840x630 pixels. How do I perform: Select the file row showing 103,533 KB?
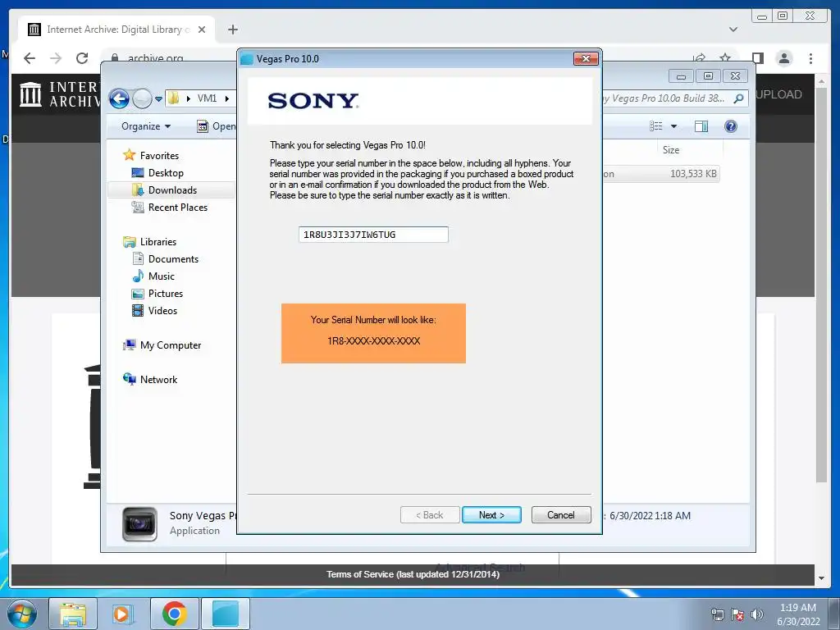click(661, 174)
